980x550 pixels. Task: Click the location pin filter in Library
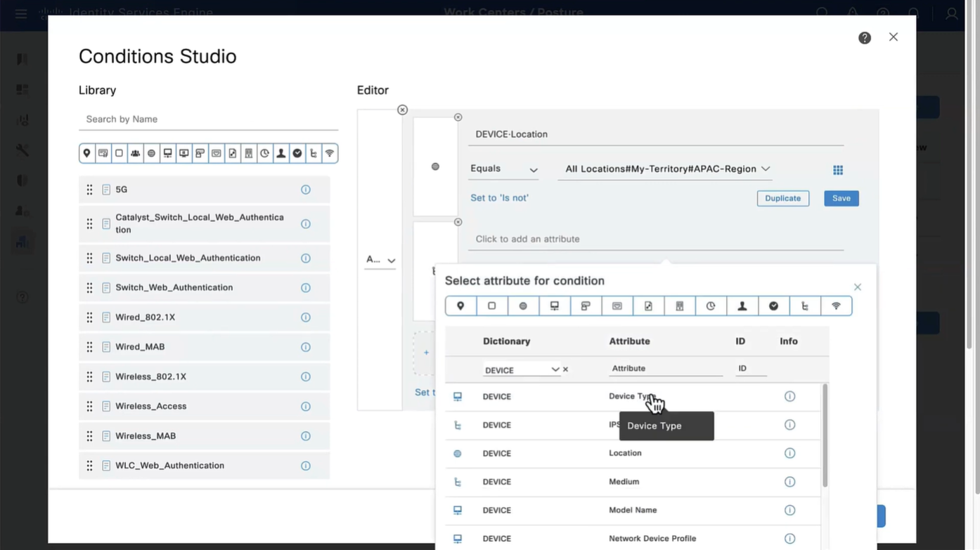(87, 153)
